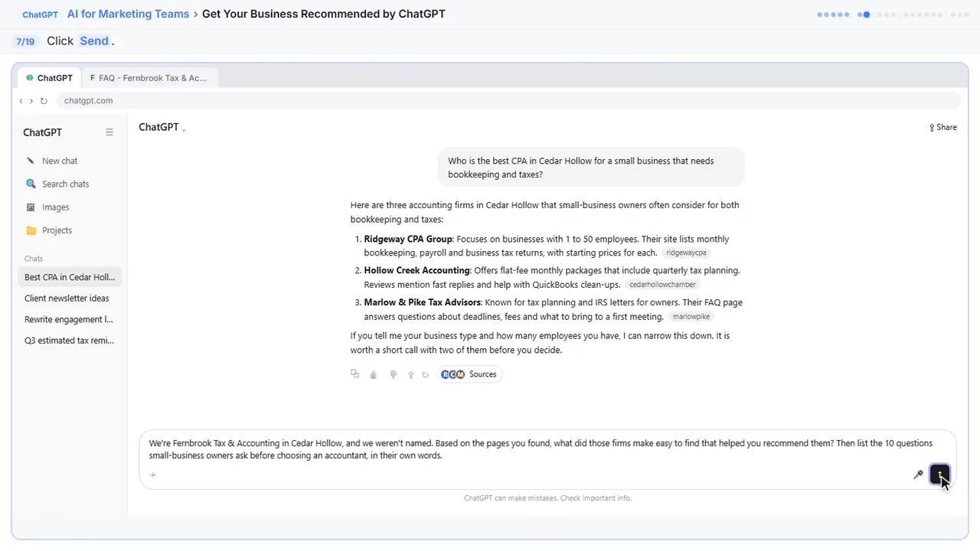
Task: Click the browser back arrow
Action: (x=21, y=100)
